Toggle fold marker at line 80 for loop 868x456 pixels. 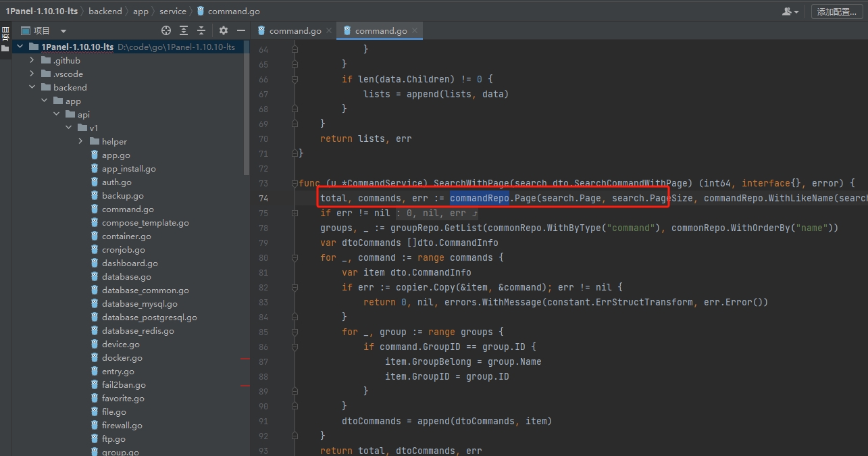point(295,257)
